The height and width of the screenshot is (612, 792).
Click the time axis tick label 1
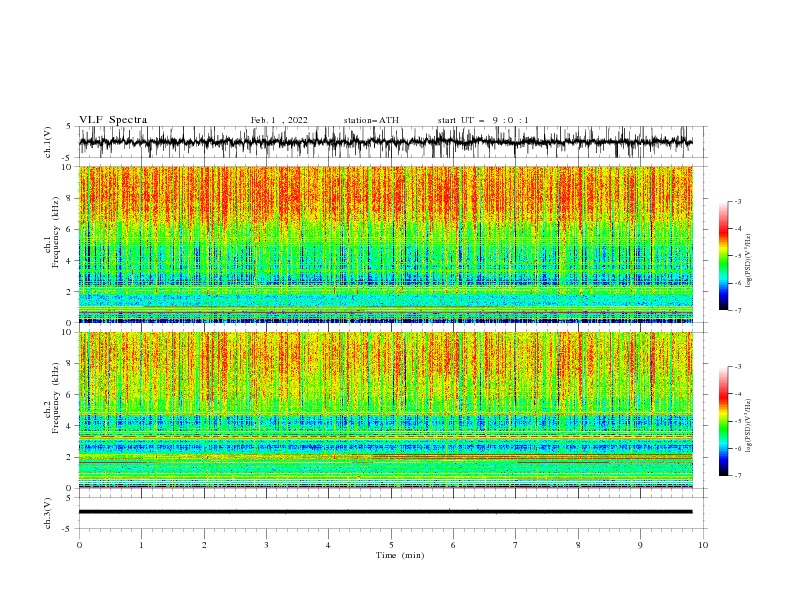[141, 545]
